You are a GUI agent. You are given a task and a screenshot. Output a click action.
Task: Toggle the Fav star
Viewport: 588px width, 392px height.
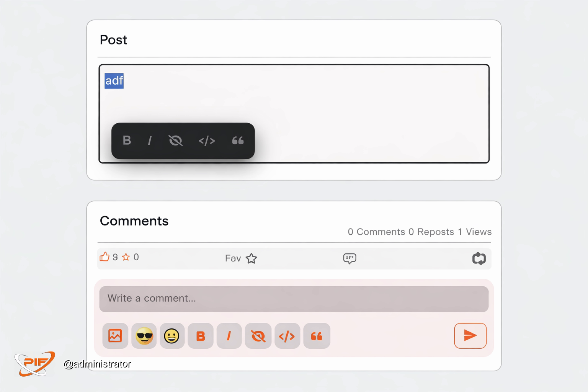(251, 258)
